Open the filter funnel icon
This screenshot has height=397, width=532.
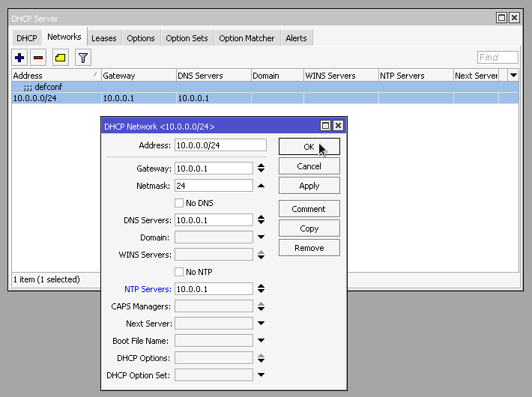(x=83, y=57)
